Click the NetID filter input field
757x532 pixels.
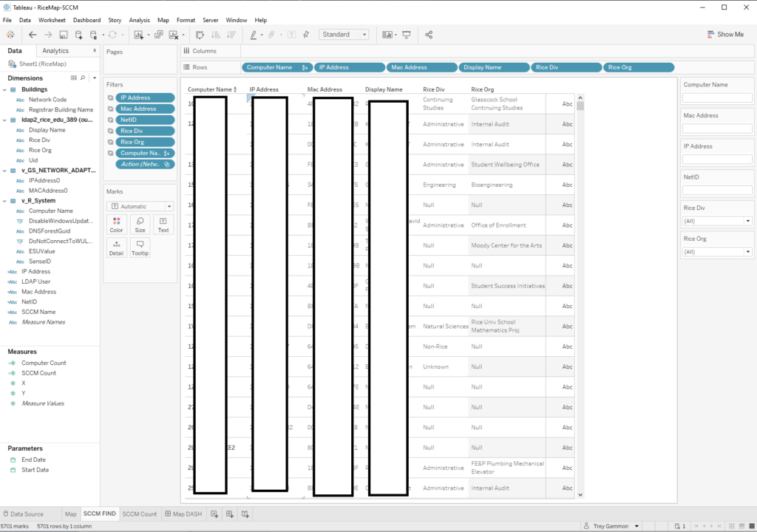point(717,190)
